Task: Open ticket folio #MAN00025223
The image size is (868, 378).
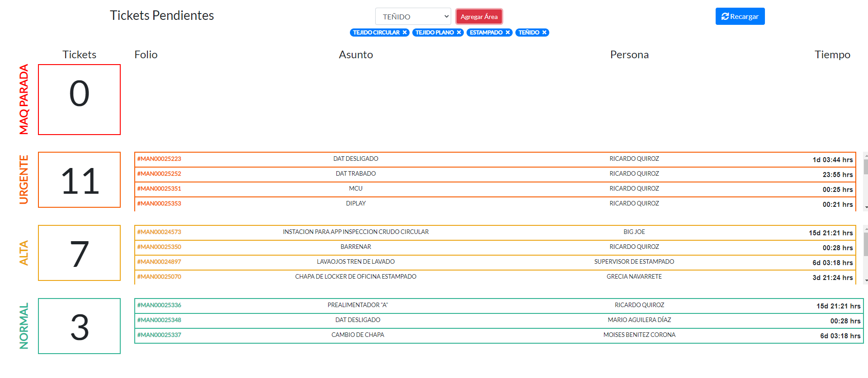Action: 159,159
